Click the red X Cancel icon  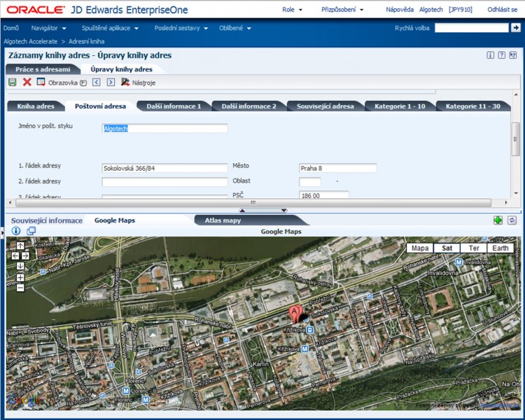(27, 83)
